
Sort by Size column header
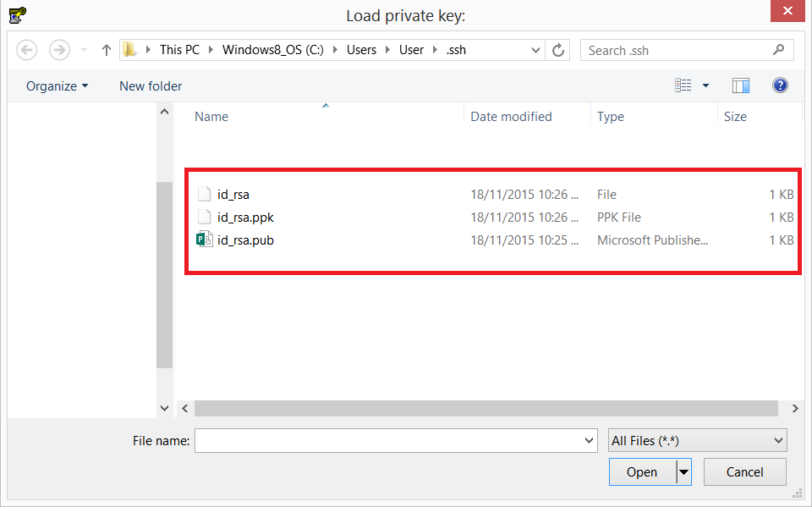point(735,117)
